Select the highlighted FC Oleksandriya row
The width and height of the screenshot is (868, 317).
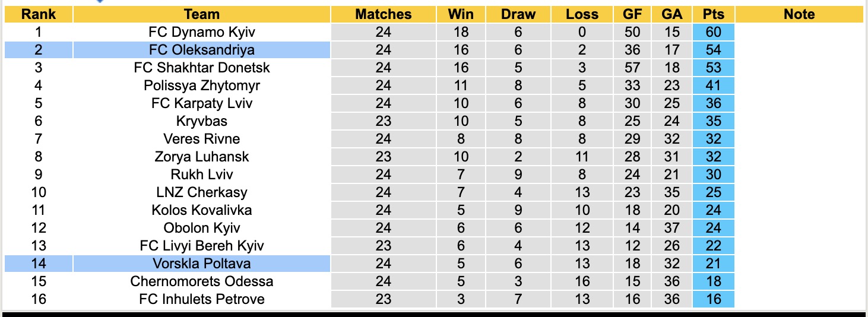pyautogui.click(x=202, y=50)
